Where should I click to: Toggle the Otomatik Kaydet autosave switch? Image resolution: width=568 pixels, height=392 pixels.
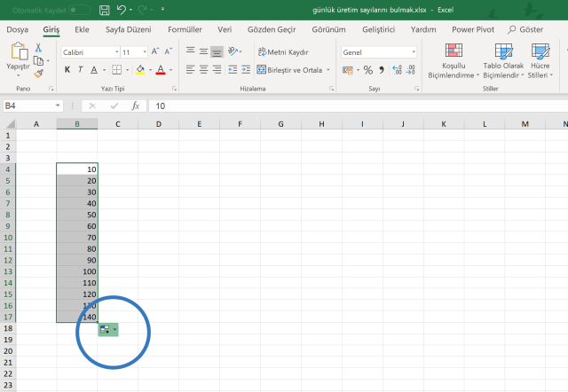(x=79, y=10)
